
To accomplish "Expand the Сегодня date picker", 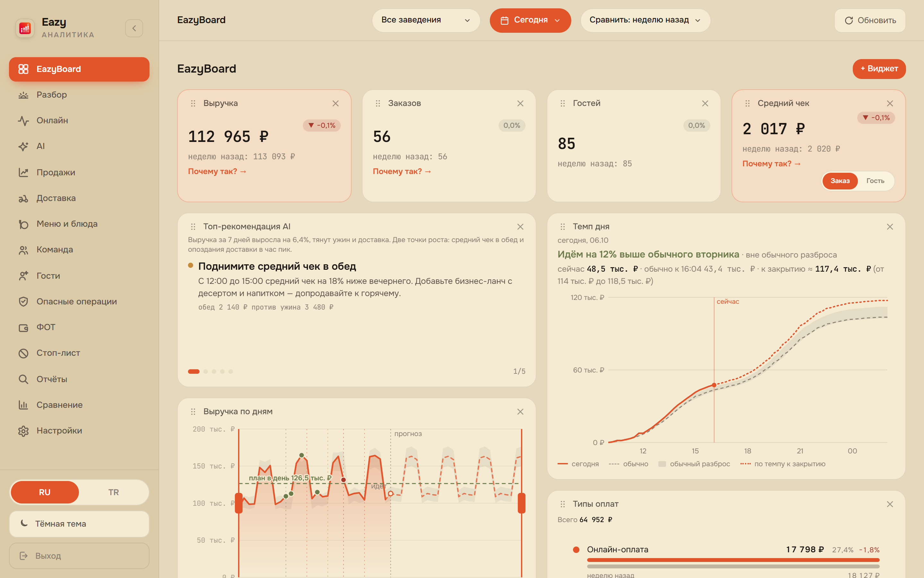I will click(x=530, y=20).
